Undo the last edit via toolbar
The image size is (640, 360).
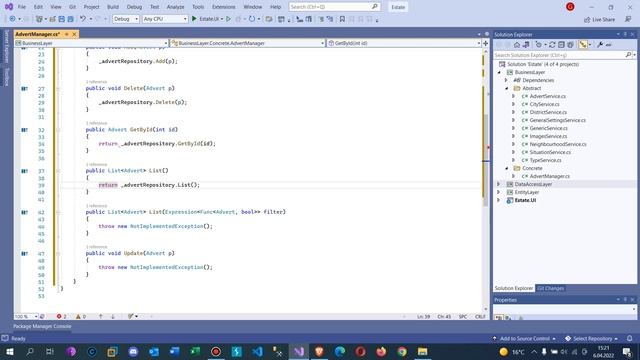coord(83,19)
